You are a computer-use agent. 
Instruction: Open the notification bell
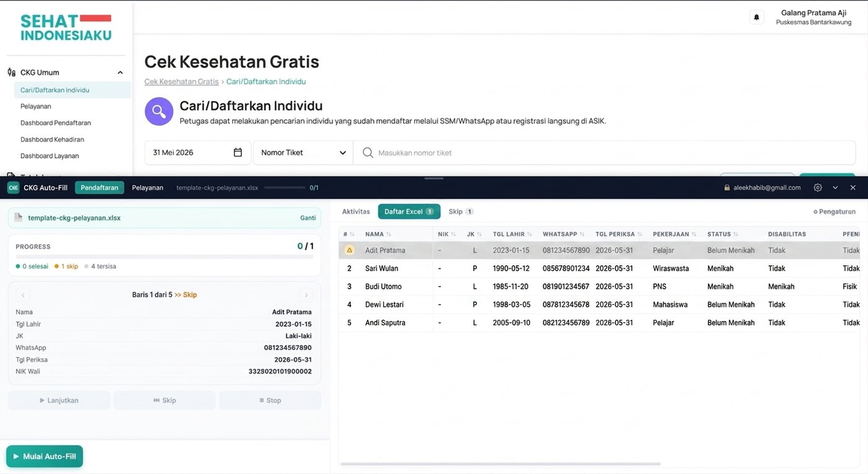click(756, 17)
